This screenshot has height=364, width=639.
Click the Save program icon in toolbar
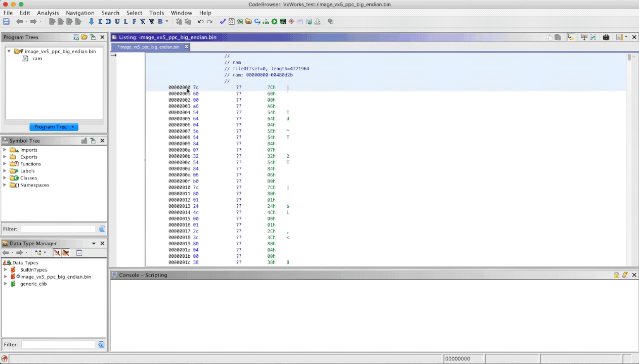coord(7,22)
